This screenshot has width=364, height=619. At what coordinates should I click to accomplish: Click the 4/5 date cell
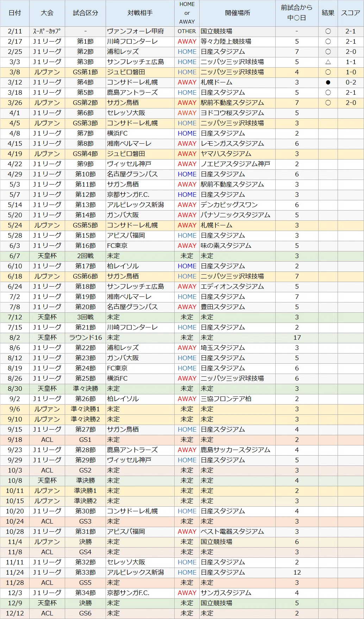pyautogui.click(x=15, y=123)
